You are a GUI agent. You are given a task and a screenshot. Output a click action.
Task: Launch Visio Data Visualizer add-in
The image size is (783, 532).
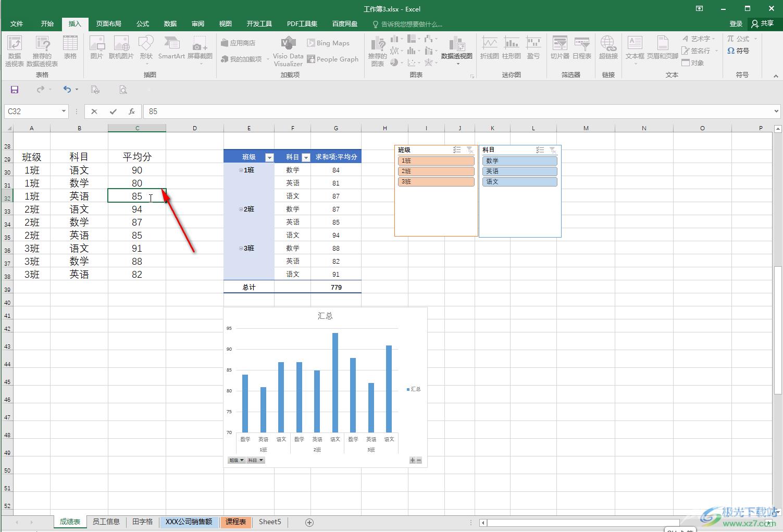[288, 51]
